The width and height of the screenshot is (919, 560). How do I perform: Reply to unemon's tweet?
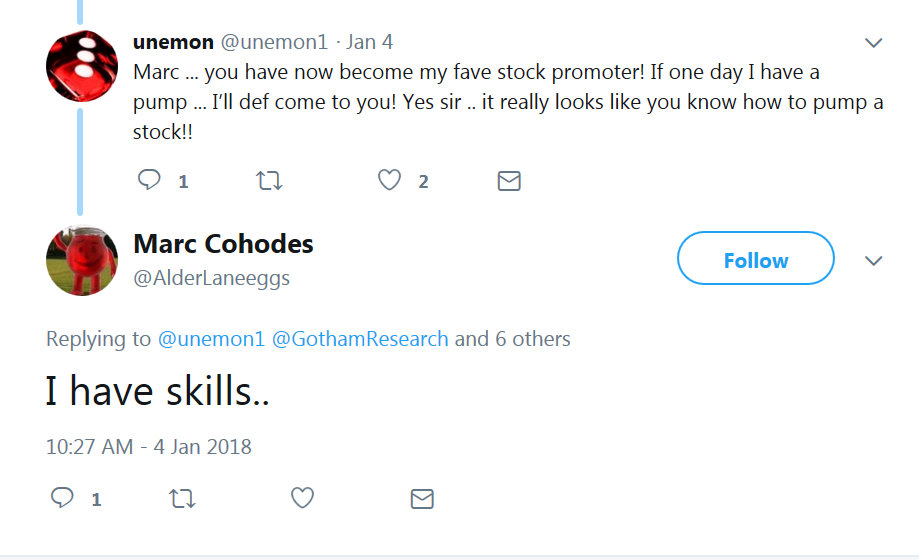pos(150,181)
